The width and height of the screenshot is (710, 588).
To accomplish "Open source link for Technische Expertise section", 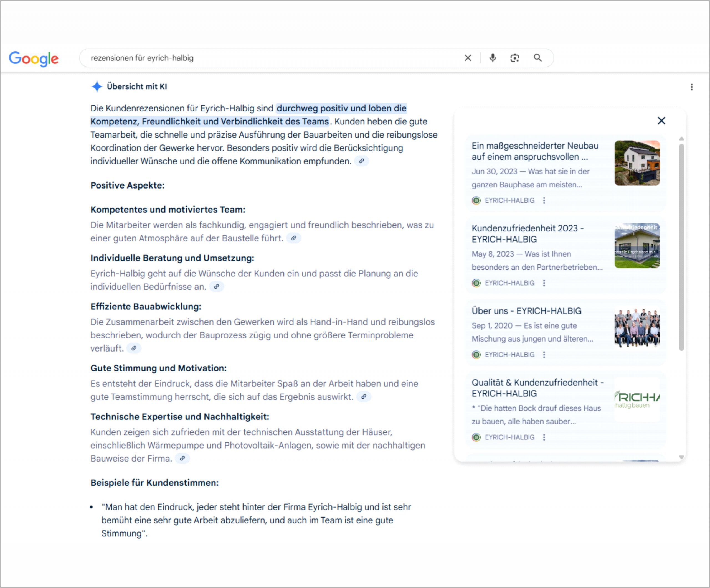I will [182, 459].
